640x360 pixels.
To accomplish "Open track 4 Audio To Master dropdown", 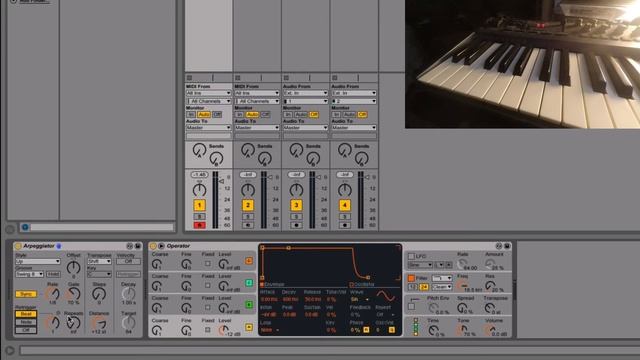I will click(354, 128).
